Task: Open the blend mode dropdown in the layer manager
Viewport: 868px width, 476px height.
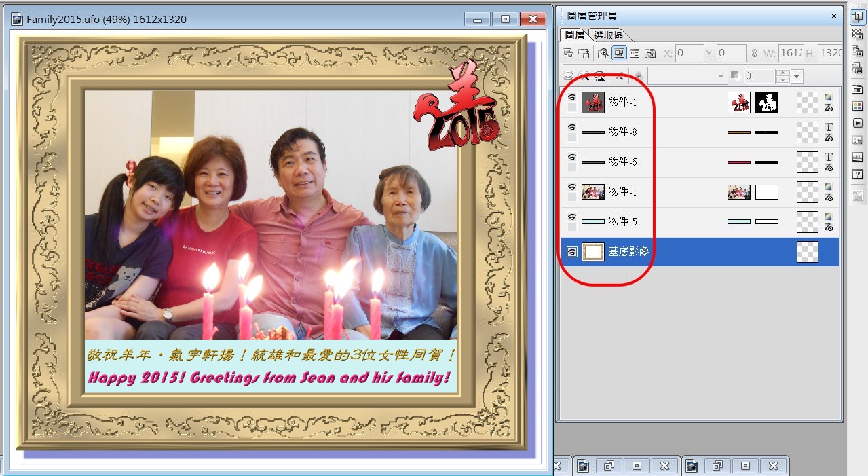Action: pyautogui.click(x=687, y=77)
